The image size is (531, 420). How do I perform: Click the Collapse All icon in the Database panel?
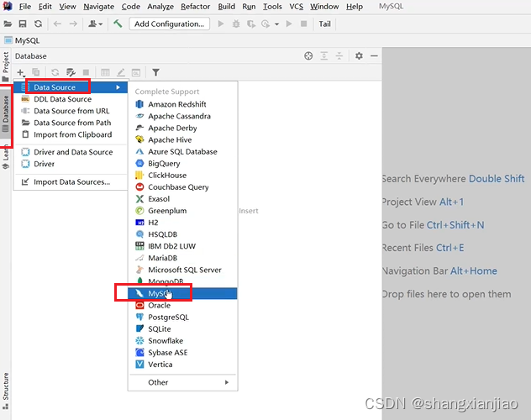pyautogui.click(x=339, y=55)
